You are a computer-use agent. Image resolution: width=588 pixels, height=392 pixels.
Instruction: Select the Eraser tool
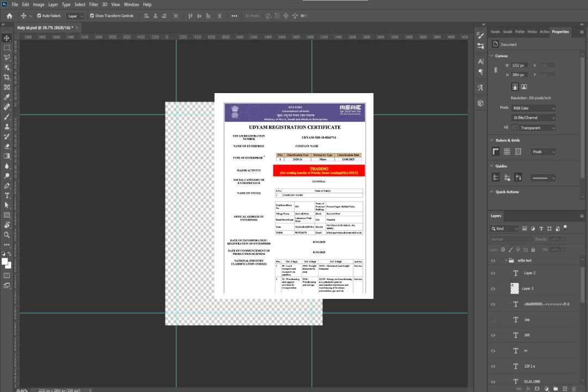(7, 146)
